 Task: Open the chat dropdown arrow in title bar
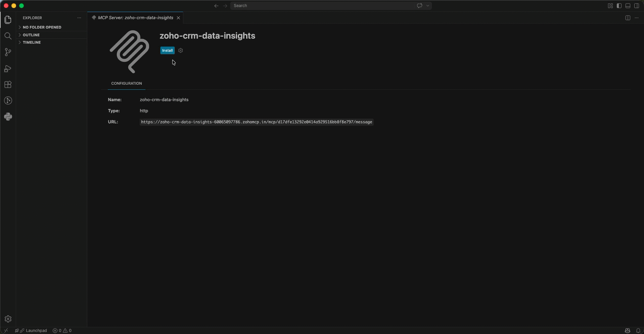(x=428, y=6)
